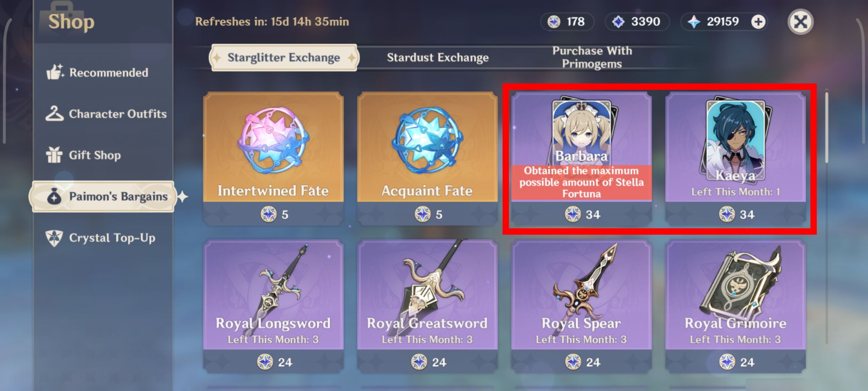The image size is (868, 391).
Task: Choose the Royal Grimoire catalyst
Action: point(735,306)
